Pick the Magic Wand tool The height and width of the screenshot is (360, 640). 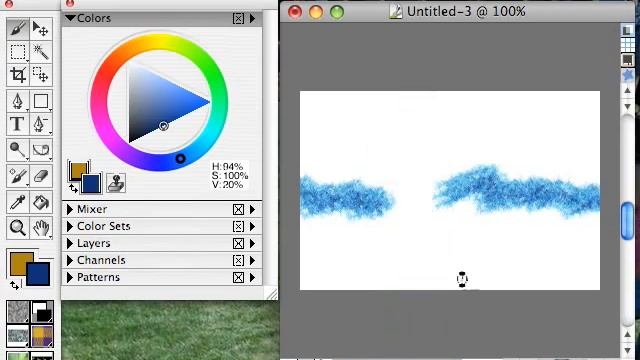click(x=41, y=52)
